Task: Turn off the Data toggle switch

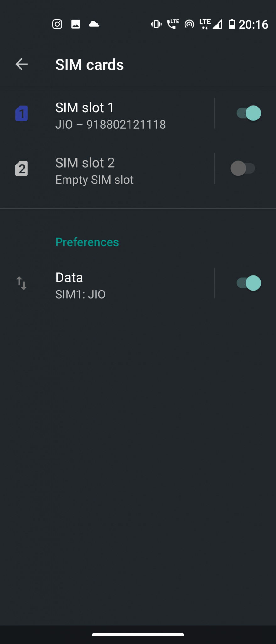Action: pos(249,283)
